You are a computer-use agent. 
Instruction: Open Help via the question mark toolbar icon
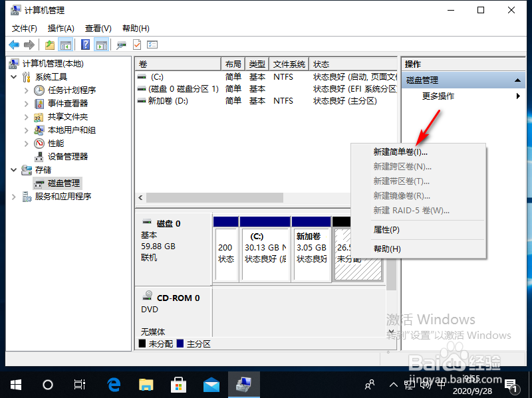tap(86, 45)
